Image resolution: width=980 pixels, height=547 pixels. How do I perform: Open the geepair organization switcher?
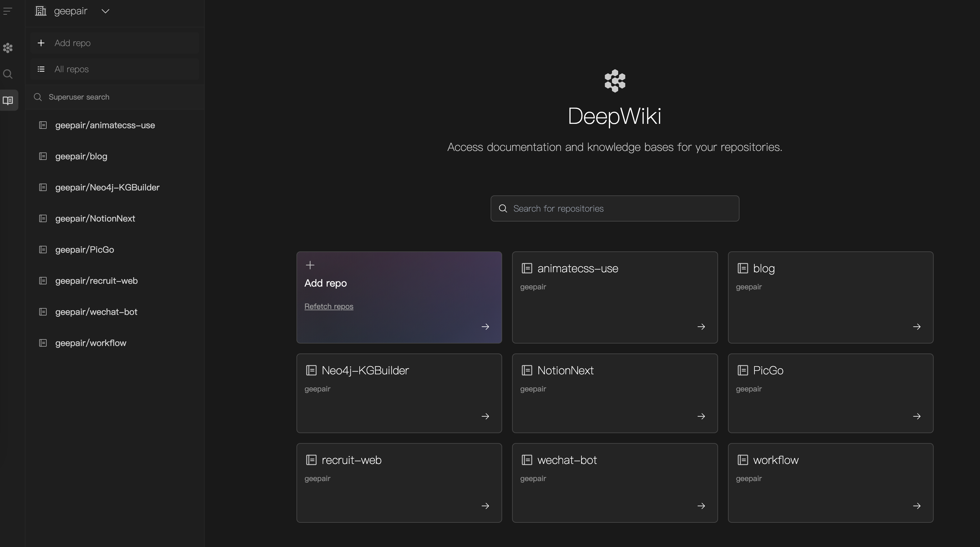pyautogui.click(x=71, y=12)
